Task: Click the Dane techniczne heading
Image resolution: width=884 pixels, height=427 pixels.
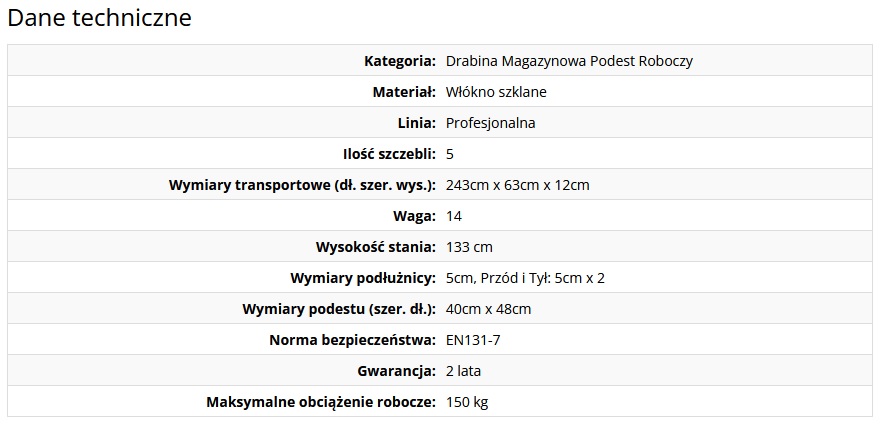Action: tap(99, 18)
